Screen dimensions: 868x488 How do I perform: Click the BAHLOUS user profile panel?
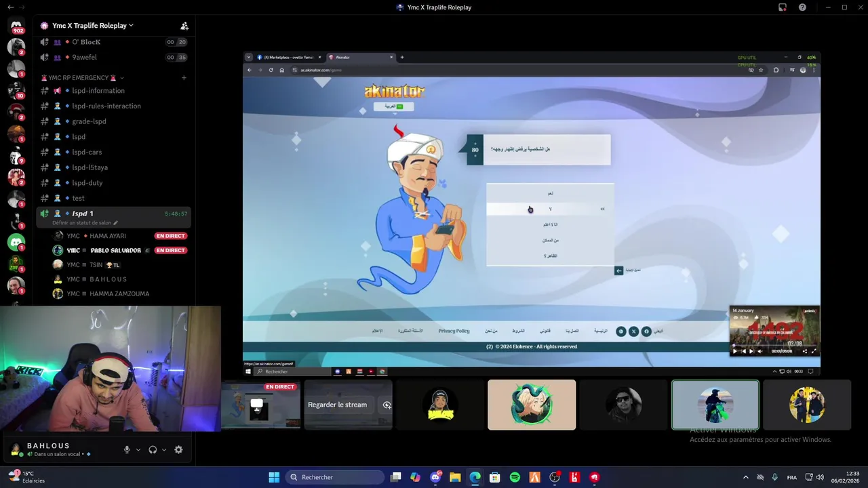click(51, 449)
